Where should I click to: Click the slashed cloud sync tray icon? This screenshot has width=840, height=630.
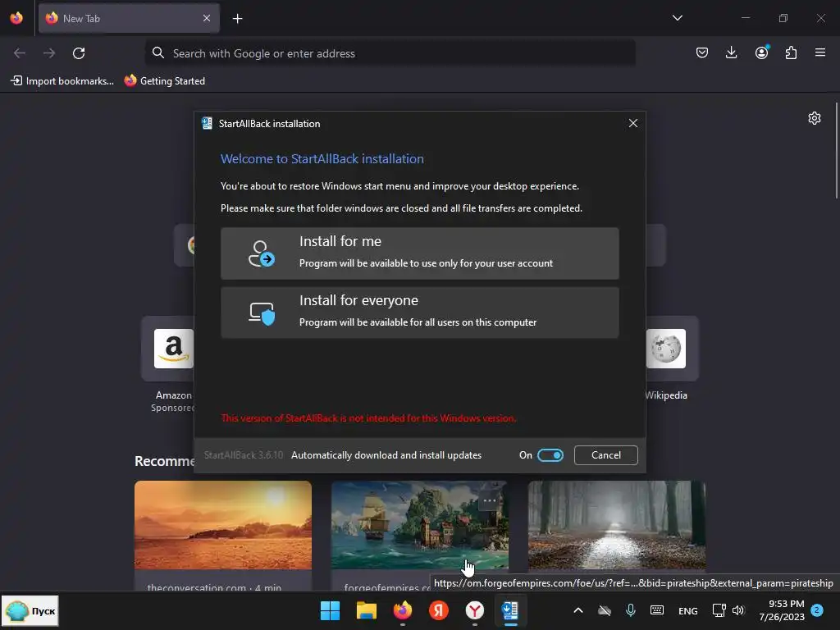click(605, 610)
